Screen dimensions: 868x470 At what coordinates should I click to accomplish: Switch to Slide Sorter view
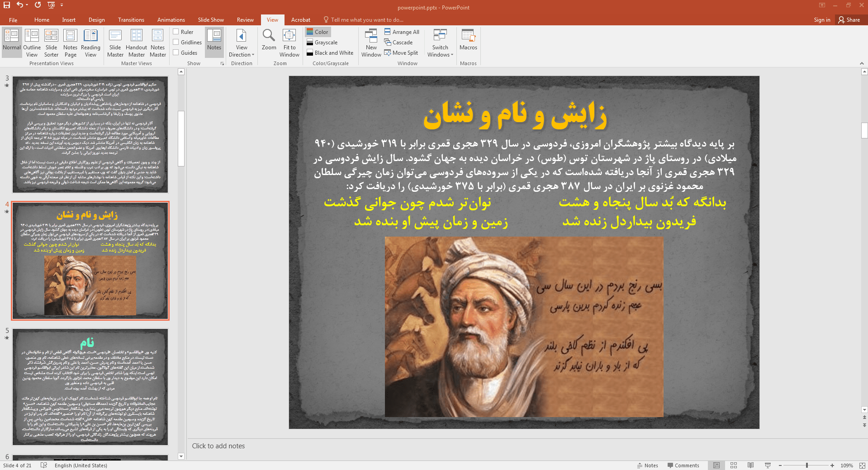click(x=51, y=42)
